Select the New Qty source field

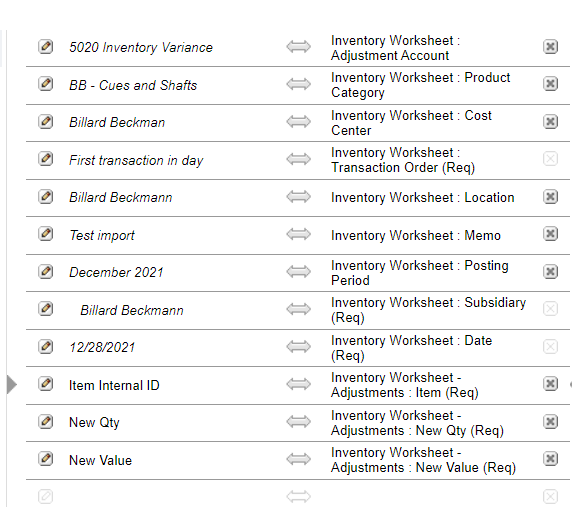(x=94, y=422)
